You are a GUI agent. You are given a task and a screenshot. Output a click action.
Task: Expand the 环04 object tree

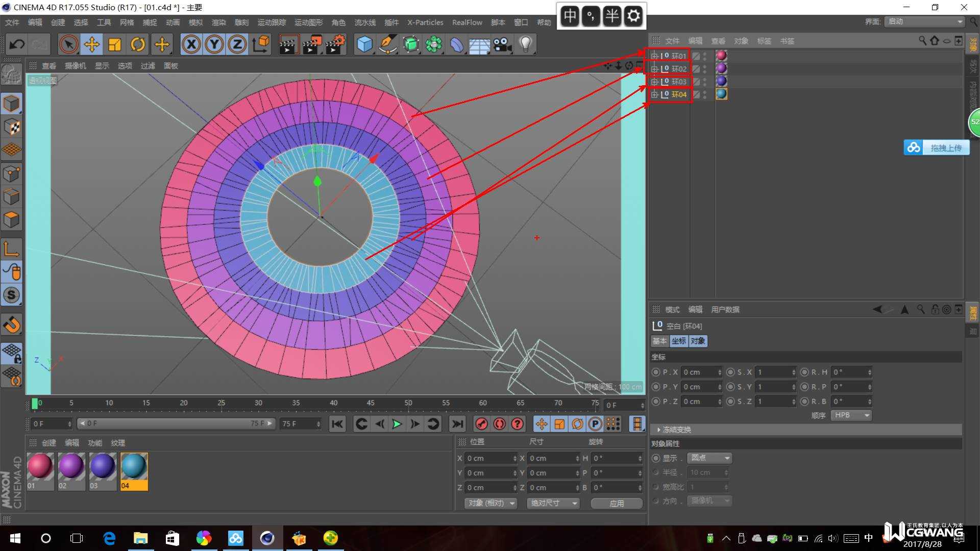pyautogui.click(x=654, y=94)
